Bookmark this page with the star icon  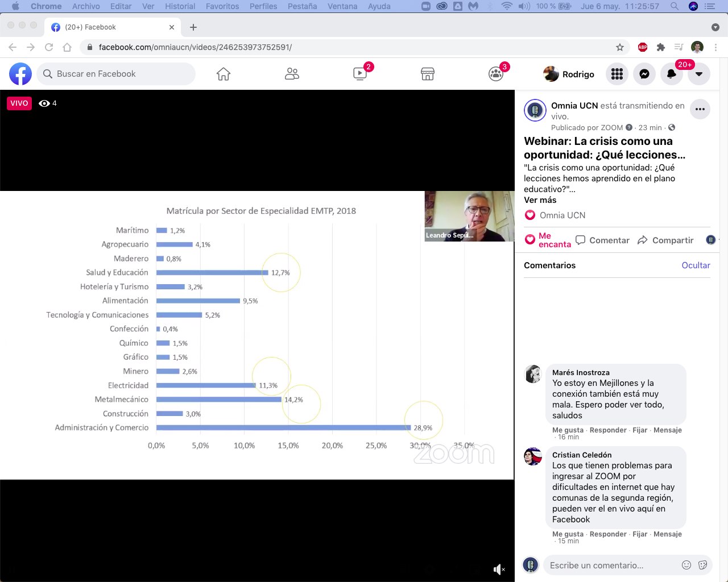click(620, 47)
